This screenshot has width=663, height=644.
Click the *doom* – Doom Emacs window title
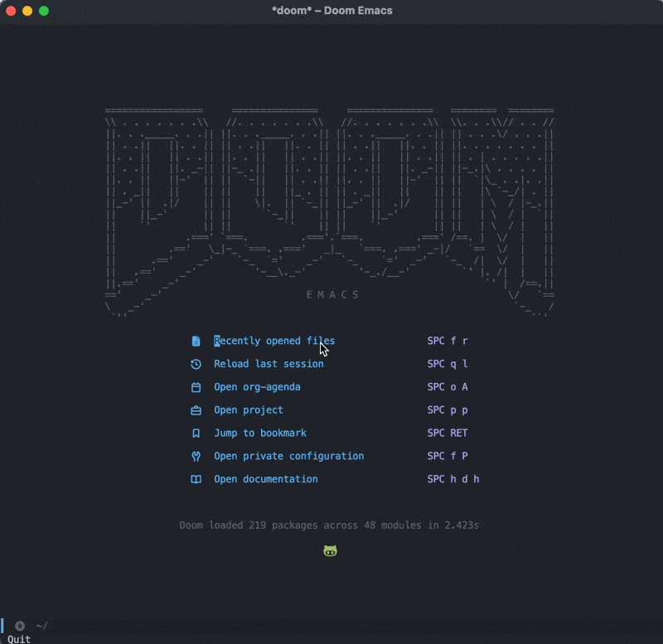coord(332,11)
